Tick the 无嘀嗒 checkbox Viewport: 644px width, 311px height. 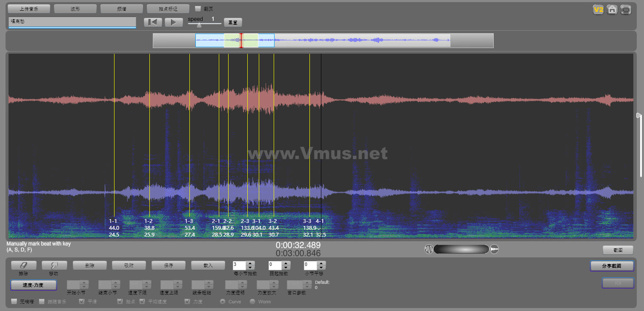click(x=14, y=302)
